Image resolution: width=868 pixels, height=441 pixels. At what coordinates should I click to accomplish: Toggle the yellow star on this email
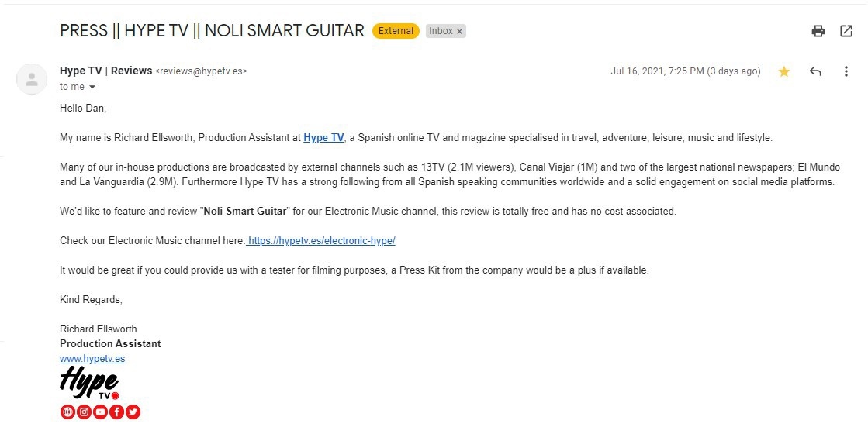[x=784, y=71]
